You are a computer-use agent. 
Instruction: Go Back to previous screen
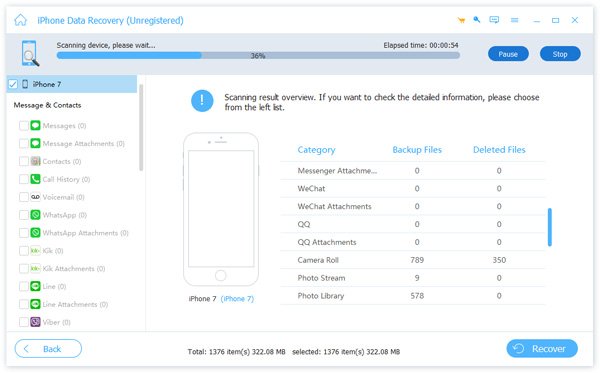click(48, 349)
